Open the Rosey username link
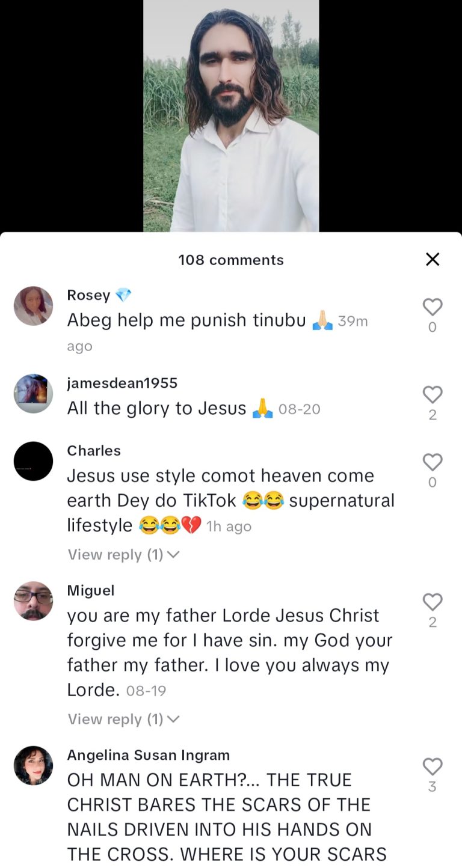 [x=88, y=295]
